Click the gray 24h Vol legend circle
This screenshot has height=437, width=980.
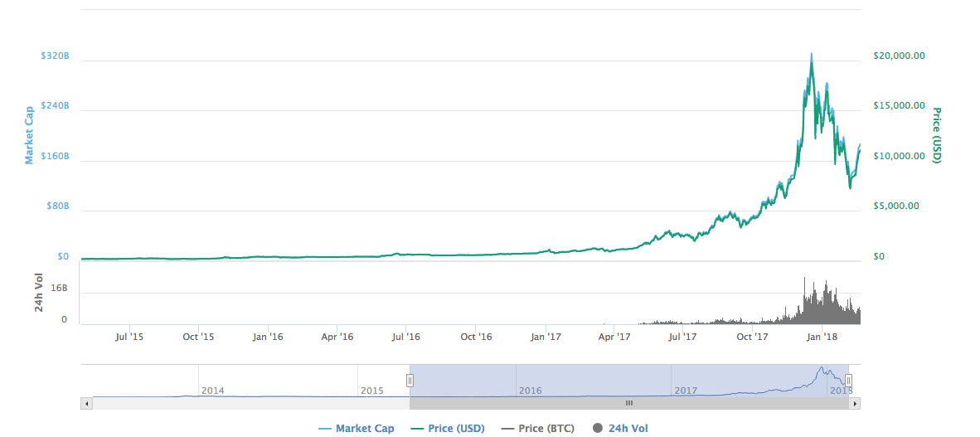pyautogui.click(x=598, y=429)
